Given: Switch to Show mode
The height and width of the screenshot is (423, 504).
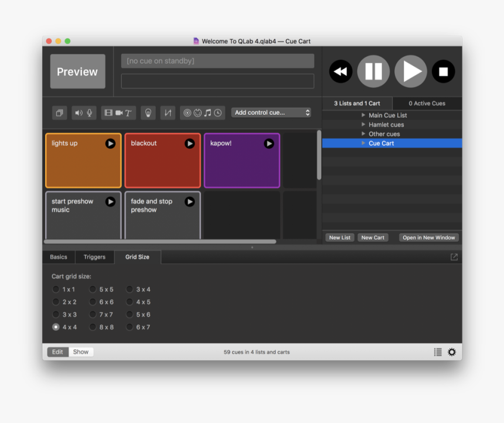Looking at the screenshot, I should [x=81, y=352].
